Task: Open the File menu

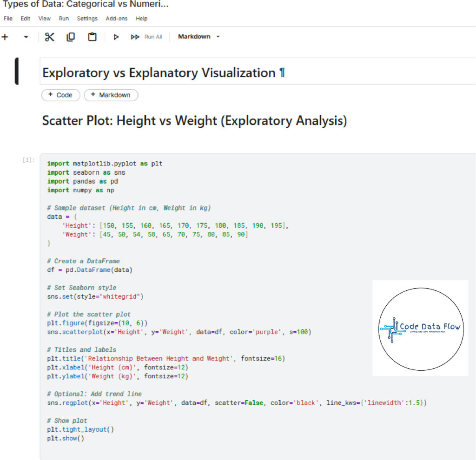Action: 8,19
